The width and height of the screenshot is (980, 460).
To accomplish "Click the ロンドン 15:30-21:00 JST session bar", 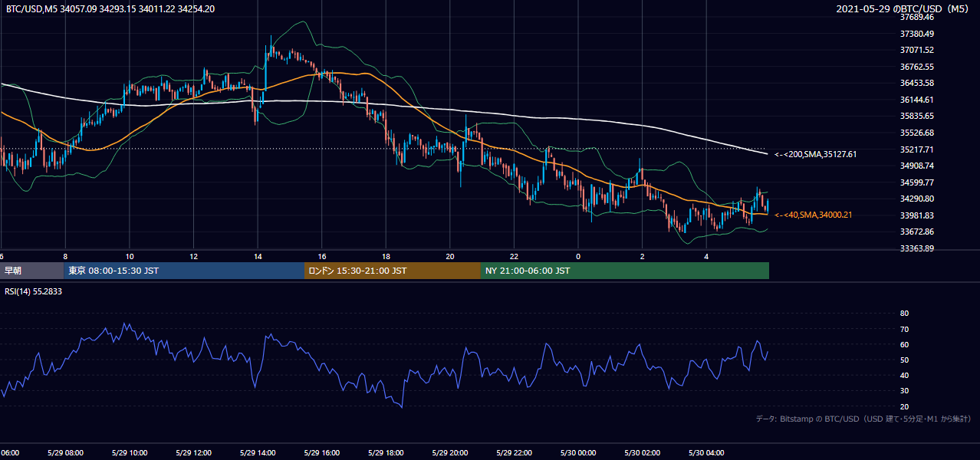I will (392, 270).
